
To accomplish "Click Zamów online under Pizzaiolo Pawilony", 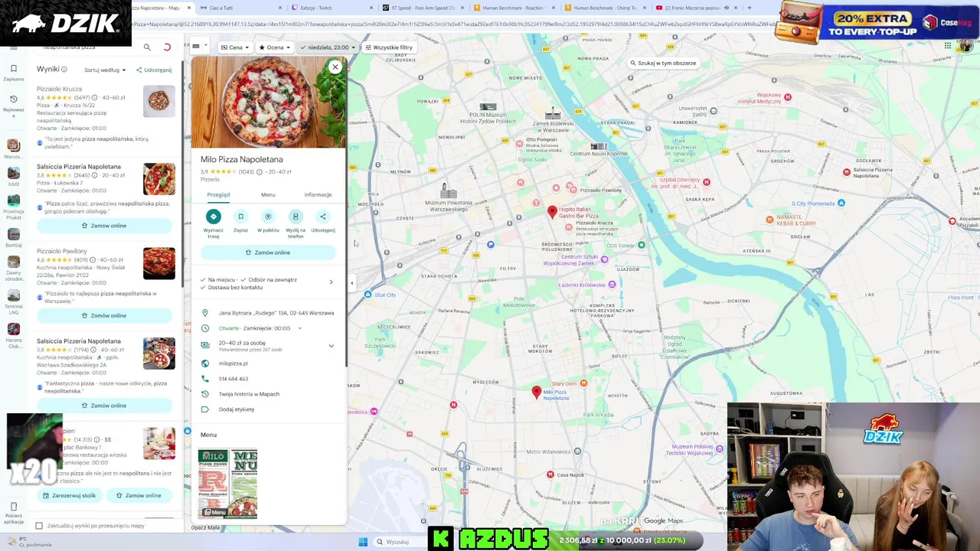I will pos(104,315).
